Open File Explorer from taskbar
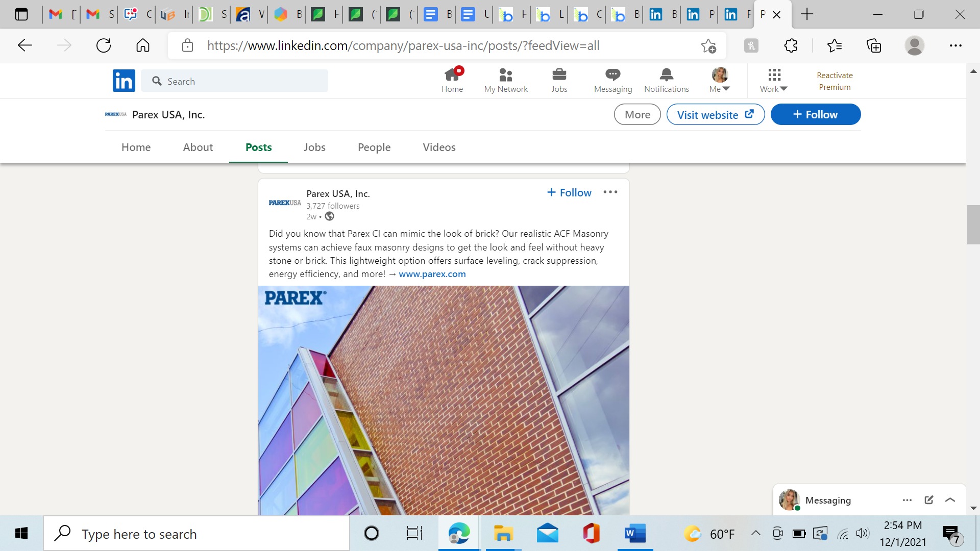 503,534
